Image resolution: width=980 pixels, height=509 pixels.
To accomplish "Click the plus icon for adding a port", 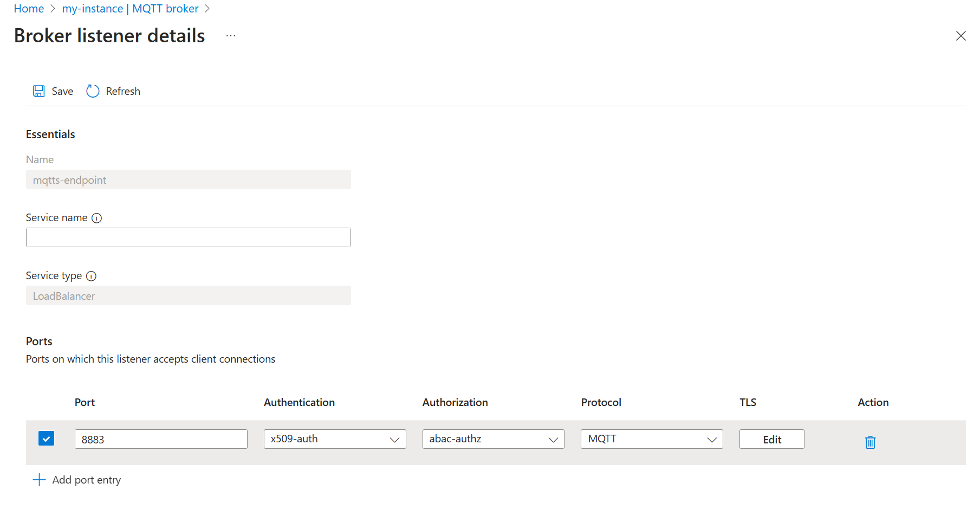I will [x=38, y=479].
